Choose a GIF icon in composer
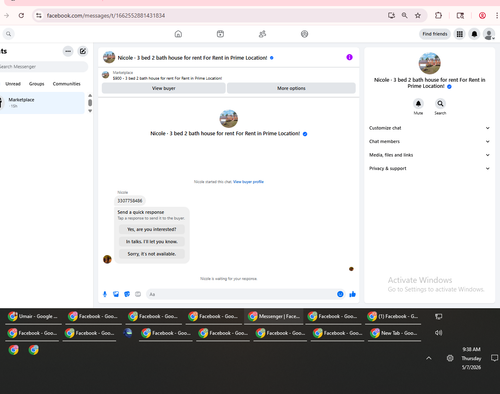The width and height of the screenshot is (500, 394). coord(138,294)
